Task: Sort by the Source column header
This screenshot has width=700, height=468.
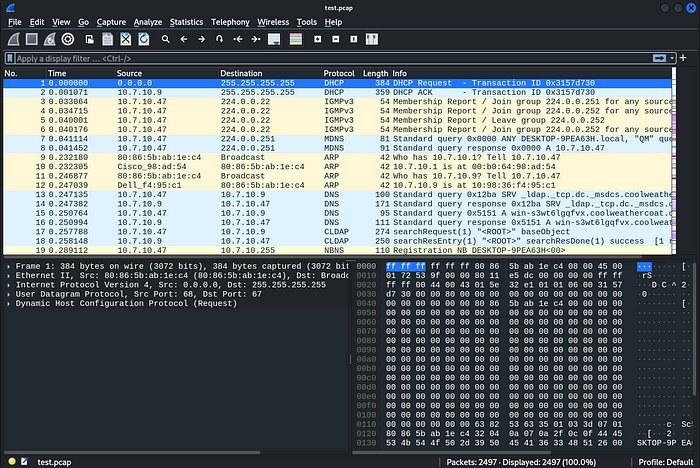Action: point(167,73)
